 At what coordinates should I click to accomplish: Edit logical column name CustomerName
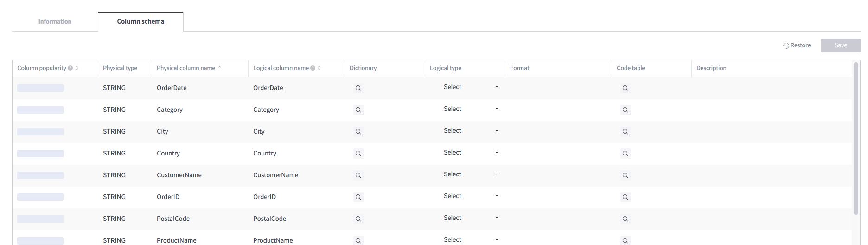[x=275, y=175]
